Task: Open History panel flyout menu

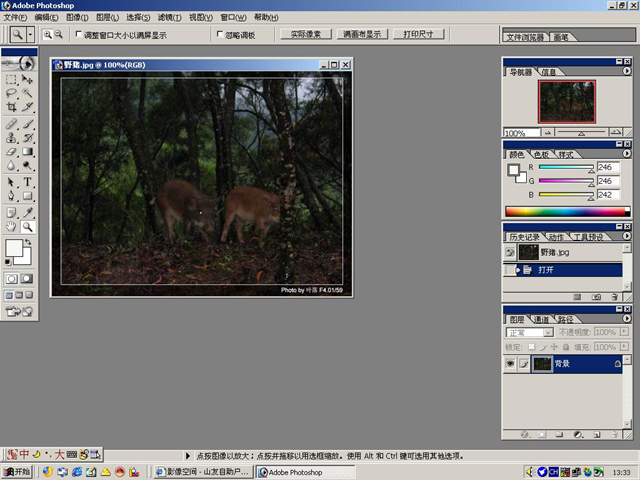Action: click(627, 236)
